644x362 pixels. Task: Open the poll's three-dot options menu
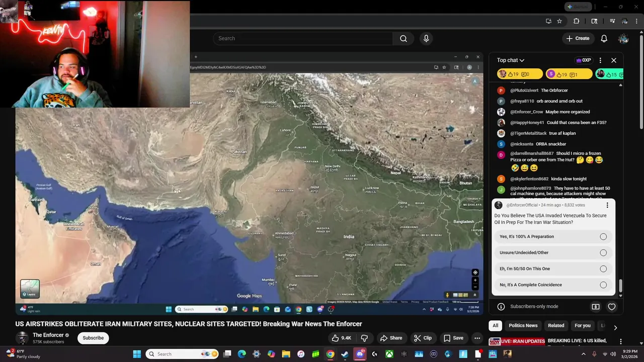click(x=607, y=205)
